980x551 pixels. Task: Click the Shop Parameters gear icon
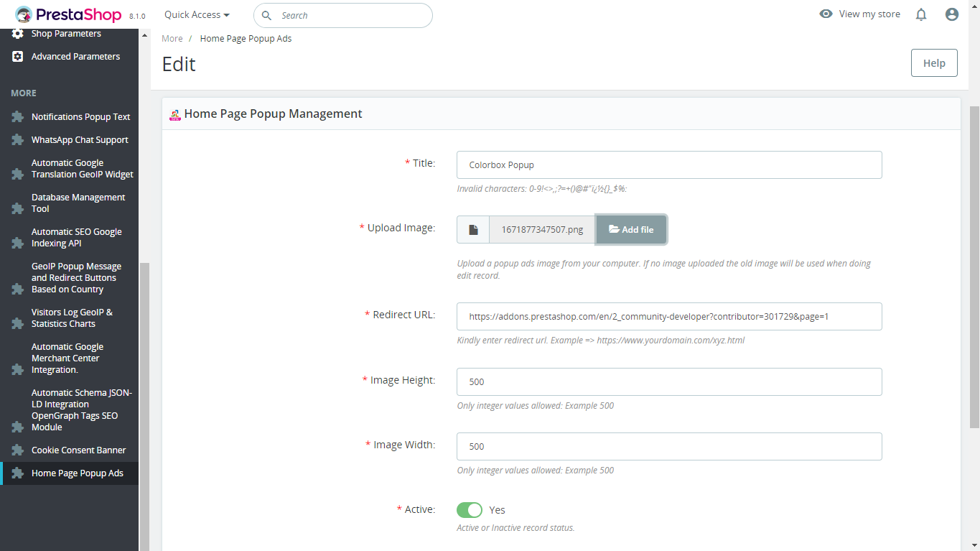pos(18,34)
